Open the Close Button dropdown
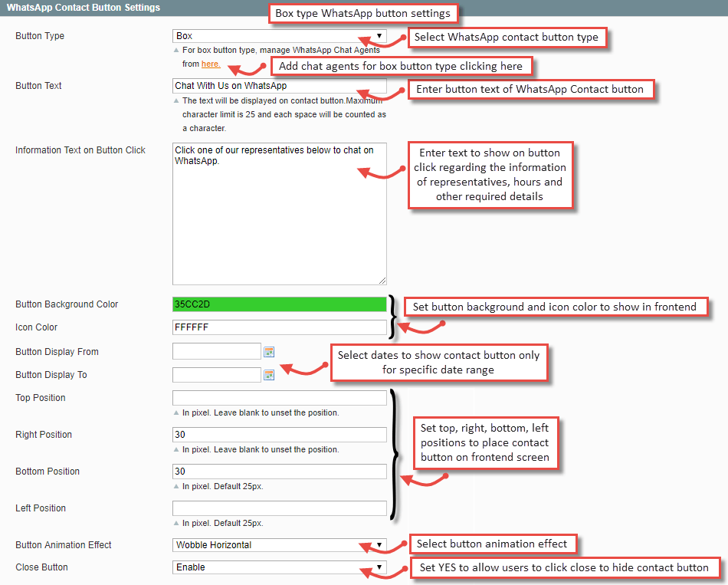 tap(280, 567)
